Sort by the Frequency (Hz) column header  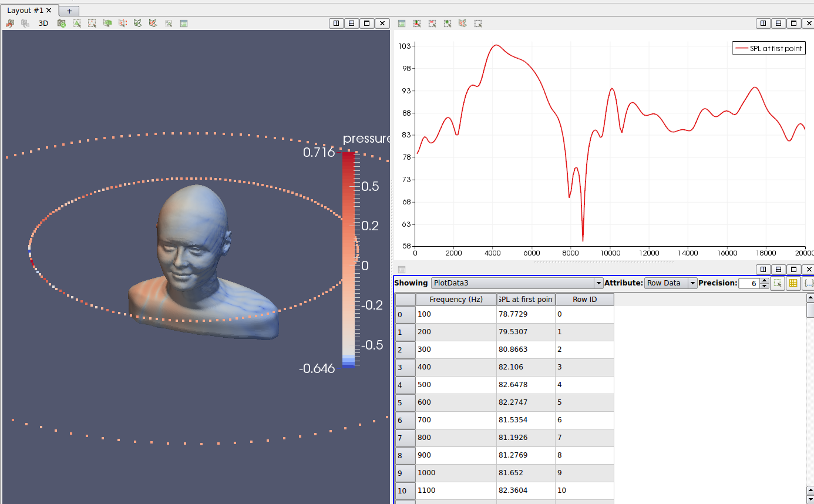[x=456, y=300]
